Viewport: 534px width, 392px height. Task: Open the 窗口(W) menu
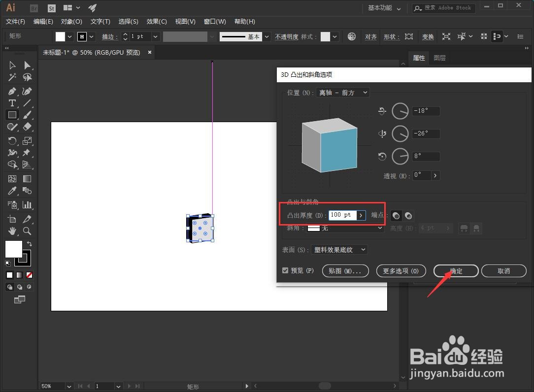[215, 22]
